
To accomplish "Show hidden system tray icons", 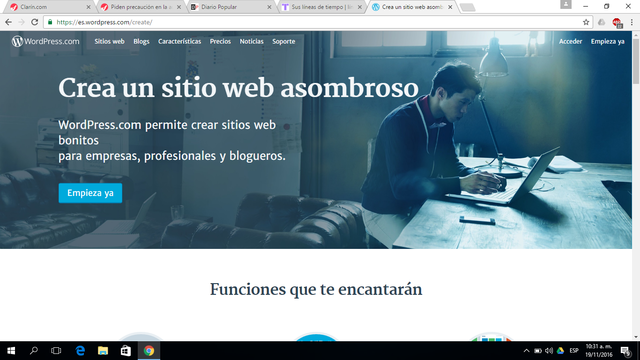I will (x=527, y=351).
